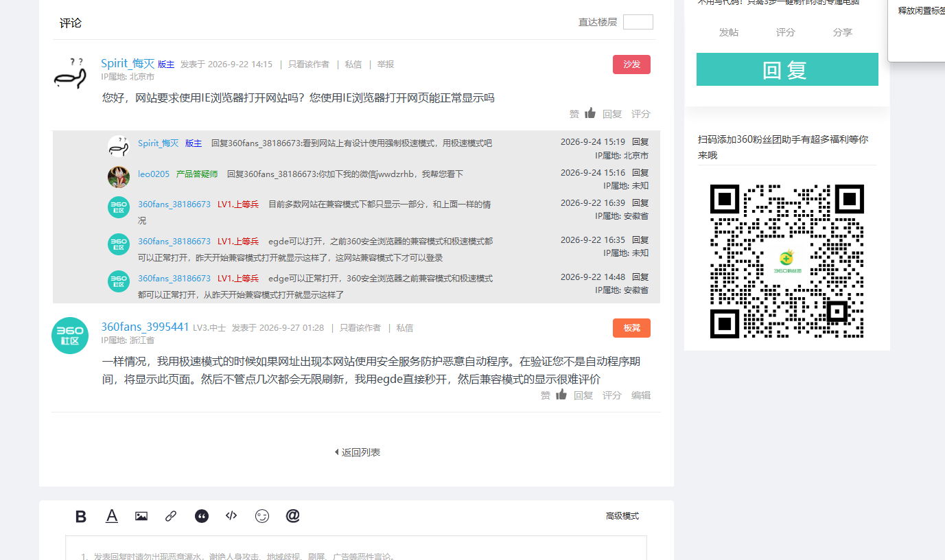Reply to the 2026-9-22 14:48 sub-comment
945x560 pixels.
640,277
